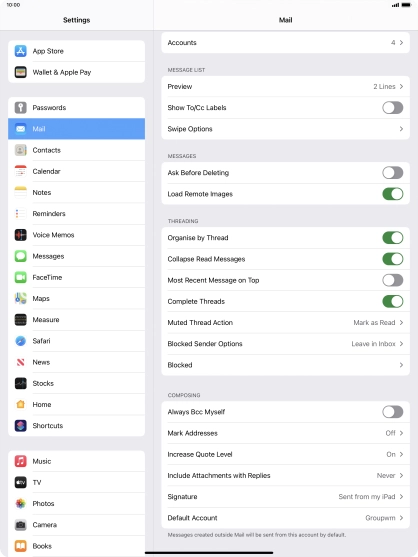The image size is (418, 557).
Task: Select the Shortcuts icon
Action: (x=21, y=425)
